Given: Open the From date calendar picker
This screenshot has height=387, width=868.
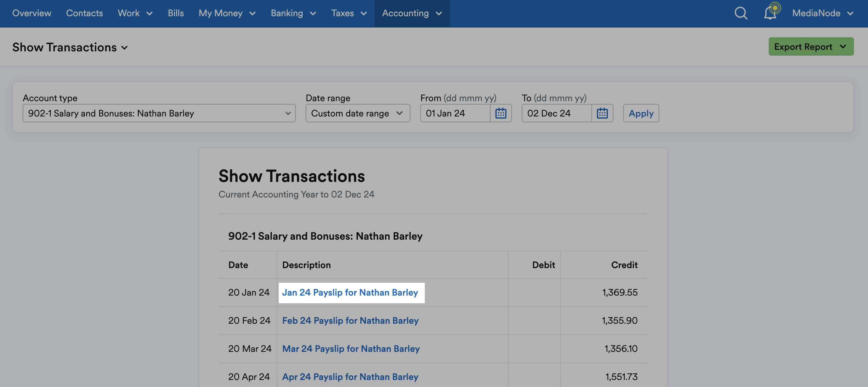Looking at the screenshot, I should [501, 113].
